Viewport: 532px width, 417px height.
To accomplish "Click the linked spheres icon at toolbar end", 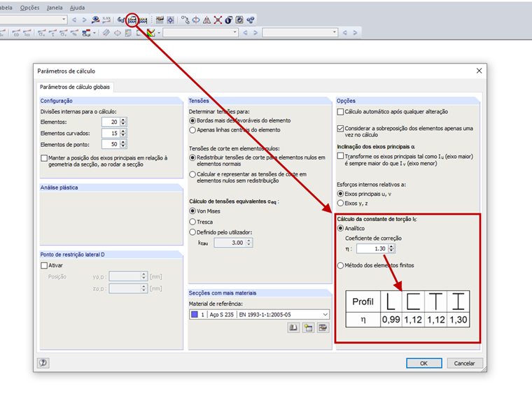I will (x=251, y=20).
